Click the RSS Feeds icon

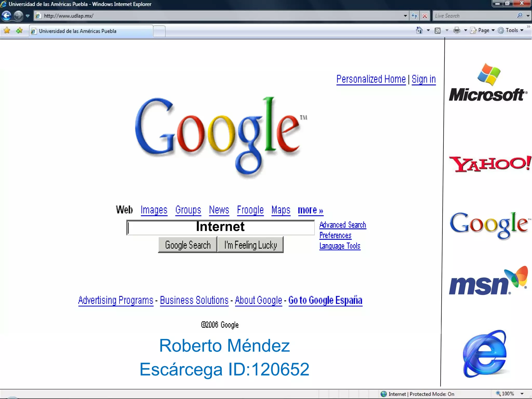(x=438, y=30)
